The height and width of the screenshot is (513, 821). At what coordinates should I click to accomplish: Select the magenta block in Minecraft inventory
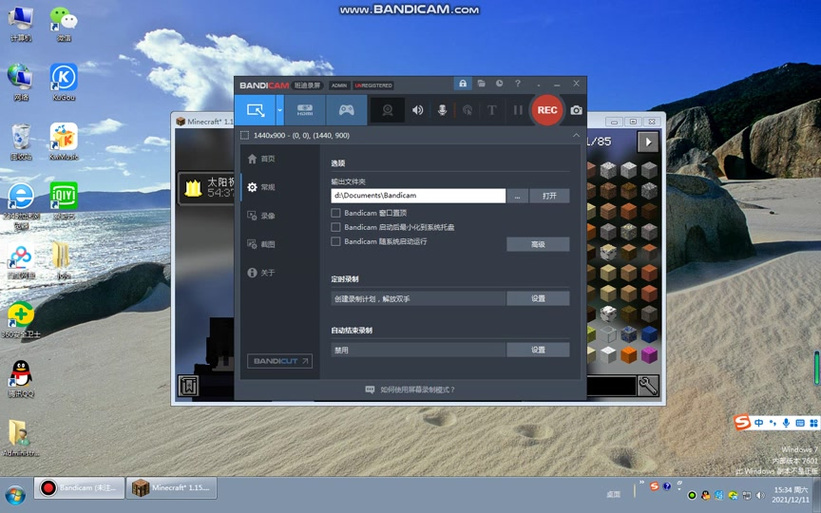[x=649, y=354]
